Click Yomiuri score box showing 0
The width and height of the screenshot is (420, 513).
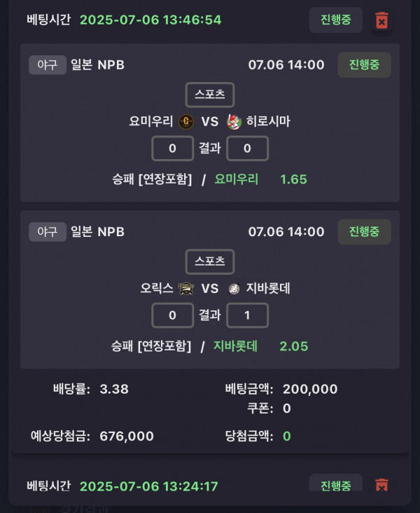pos(173,149)
